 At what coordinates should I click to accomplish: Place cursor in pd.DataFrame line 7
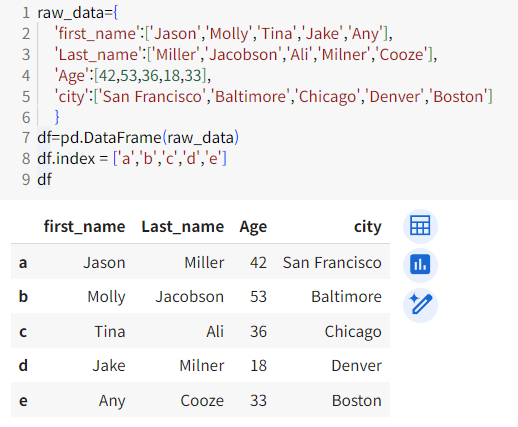pos(138,138)
